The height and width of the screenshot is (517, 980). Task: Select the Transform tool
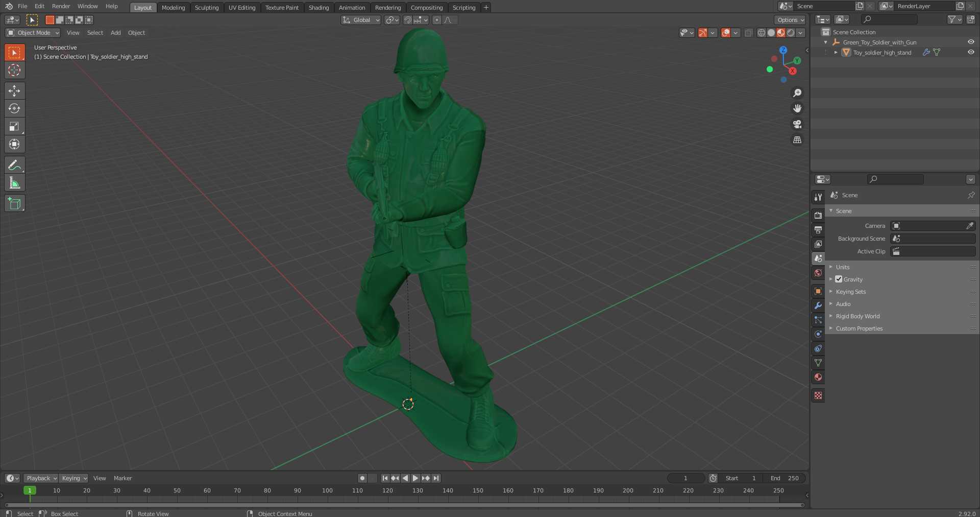[14, 144]
